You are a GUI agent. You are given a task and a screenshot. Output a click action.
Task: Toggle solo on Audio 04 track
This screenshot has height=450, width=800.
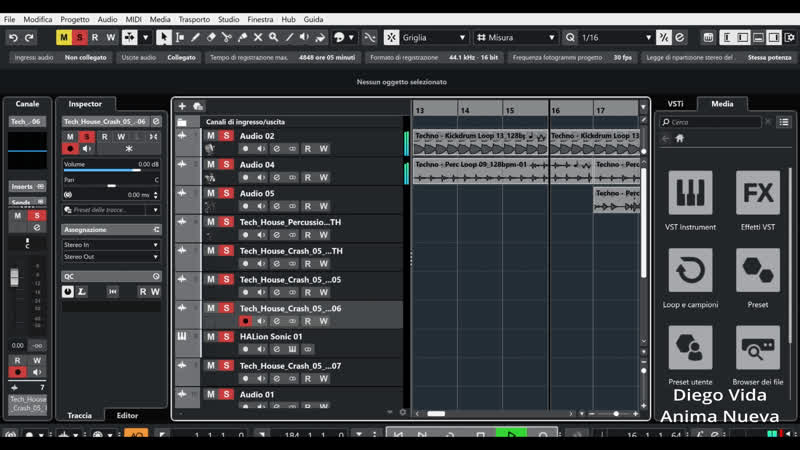pos(226,165)
